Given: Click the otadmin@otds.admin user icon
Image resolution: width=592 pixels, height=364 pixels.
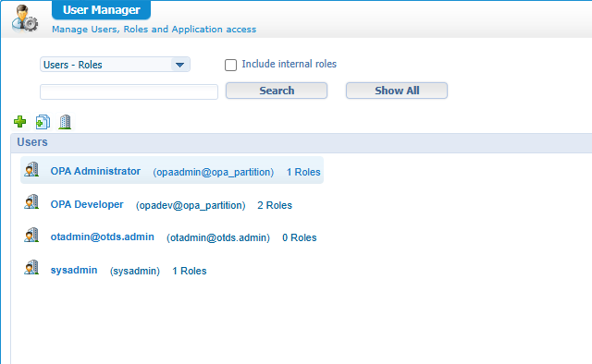Looking at the screenshot, I should pos(31,235).
